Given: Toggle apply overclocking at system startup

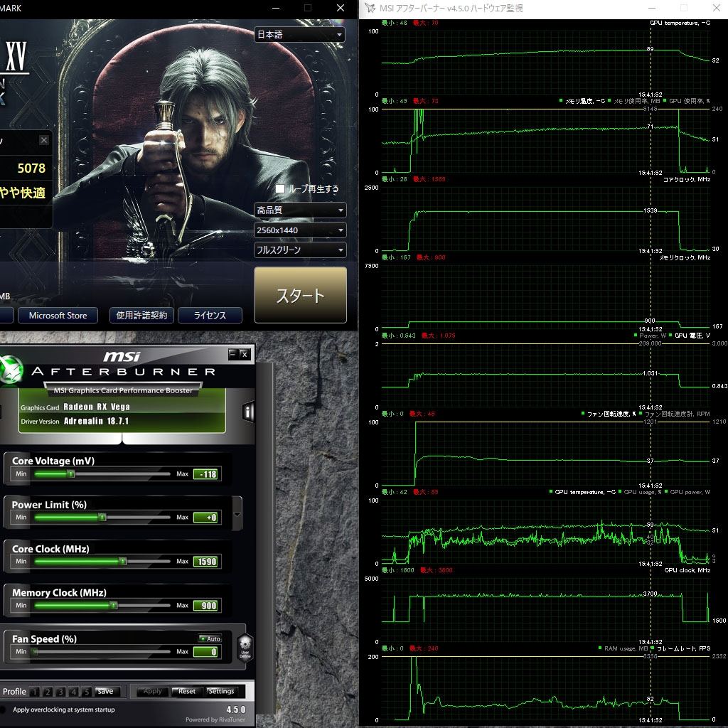Looking at the screenshot, I should pyautogui.click(x=4, y=710).
